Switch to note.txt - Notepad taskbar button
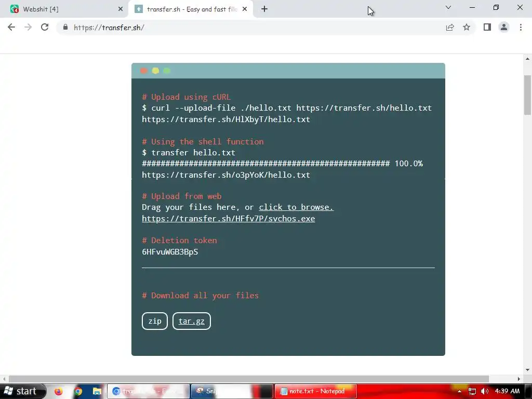This screenshot has width=532, height=399. click(x=316, y=391)
